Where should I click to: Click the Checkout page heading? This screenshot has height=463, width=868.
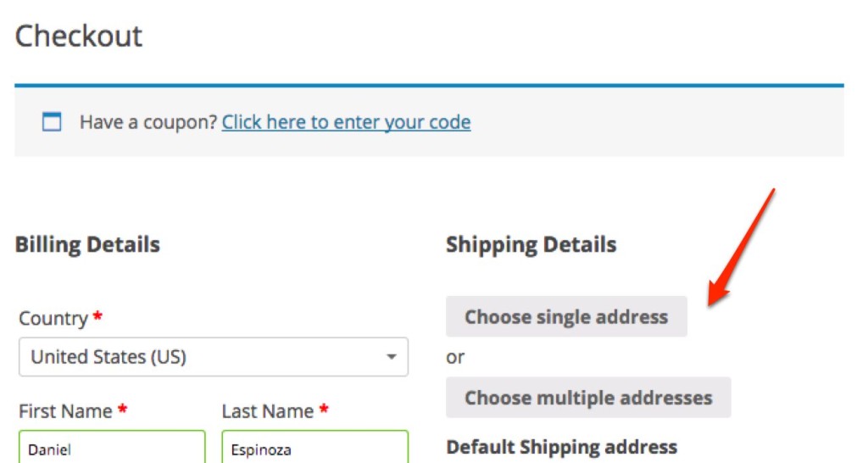click(79, 36)
